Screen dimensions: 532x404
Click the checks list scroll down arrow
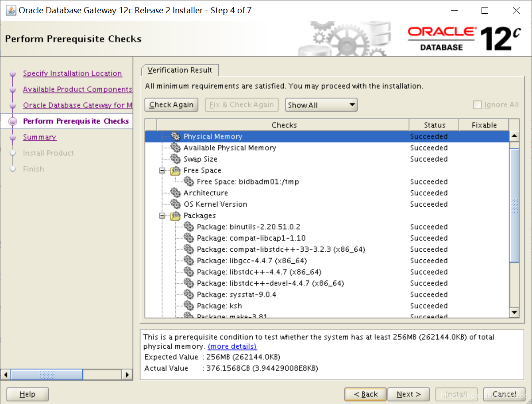click(x=514, y=312)
